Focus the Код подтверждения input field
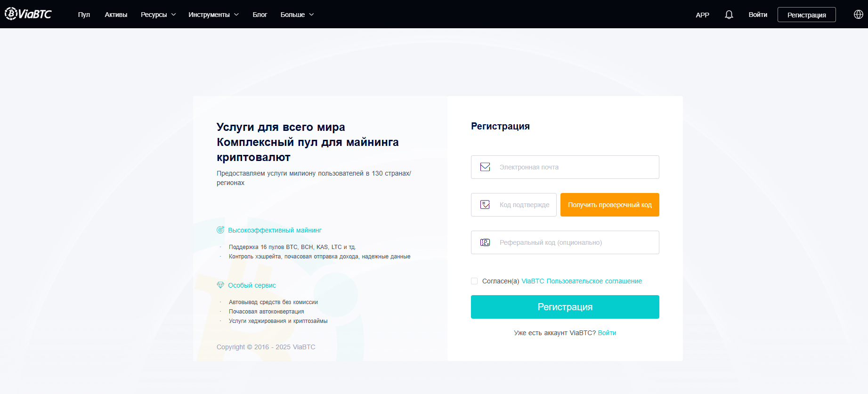 514,205
